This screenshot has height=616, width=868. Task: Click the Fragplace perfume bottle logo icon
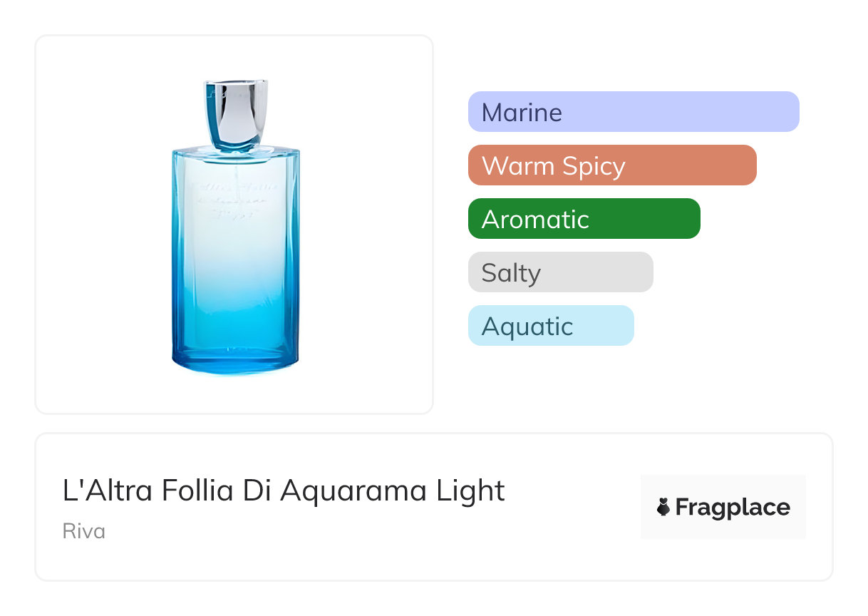(x=663, y=507)
